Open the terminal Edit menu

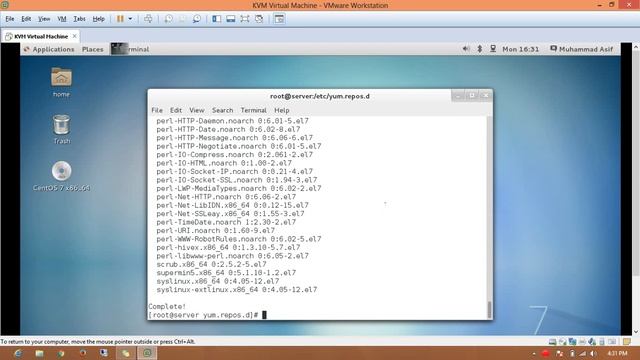pyautogui.click(x=176, y=110)
